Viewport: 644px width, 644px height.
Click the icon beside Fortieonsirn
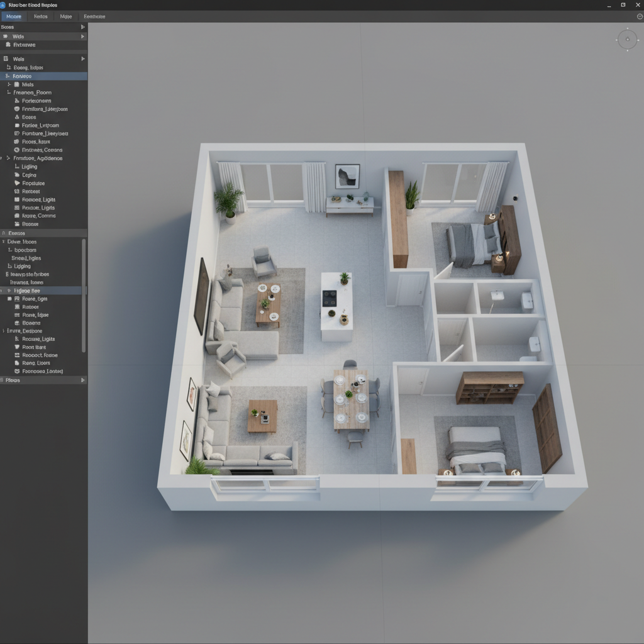(x=17, y=101)
